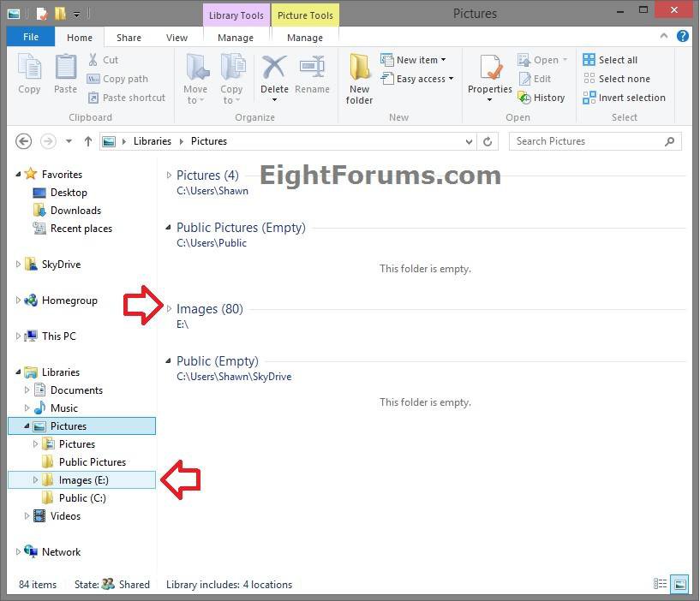This screenshot has width=700, height=601.
Task: Open the blue File menu
Action: coord(31,38)
